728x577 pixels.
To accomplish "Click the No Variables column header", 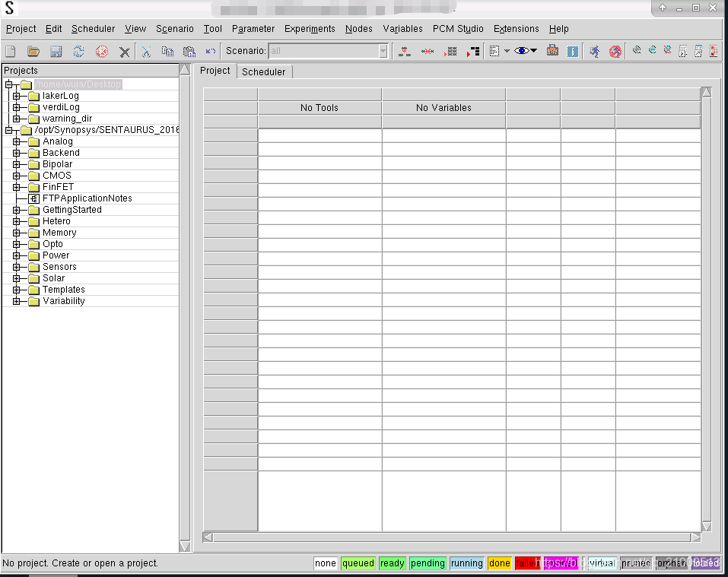I will (443, 108).
